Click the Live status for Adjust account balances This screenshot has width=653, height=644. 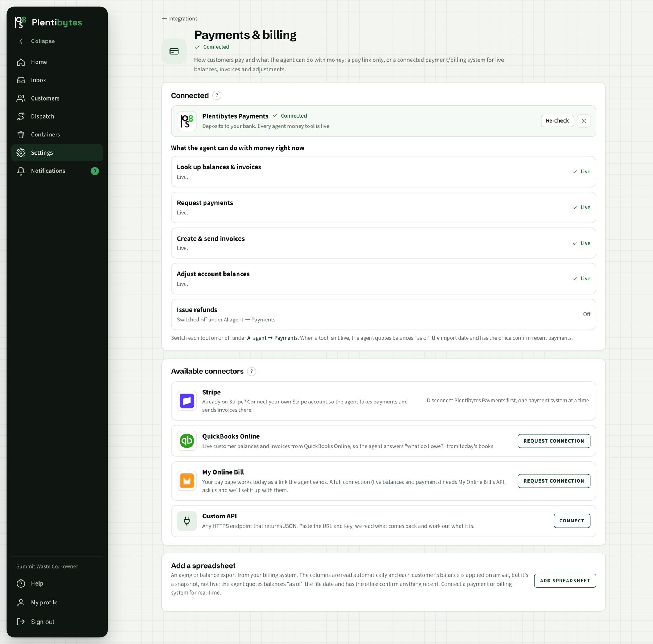[x=582, y=279]
